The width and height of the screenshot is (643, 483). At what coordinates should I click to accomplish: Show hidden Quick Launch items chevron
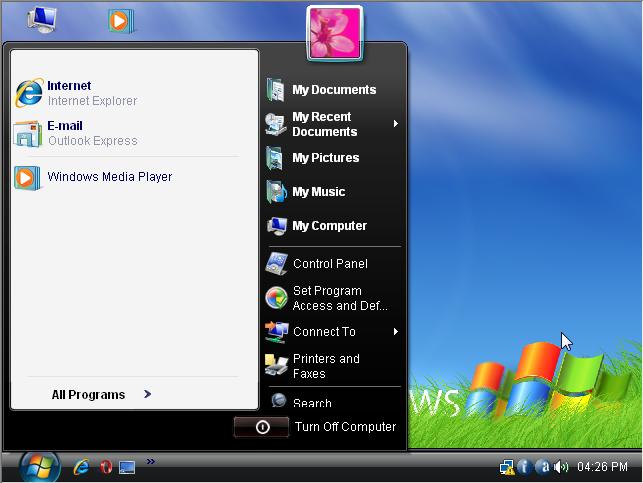[151, 462]
